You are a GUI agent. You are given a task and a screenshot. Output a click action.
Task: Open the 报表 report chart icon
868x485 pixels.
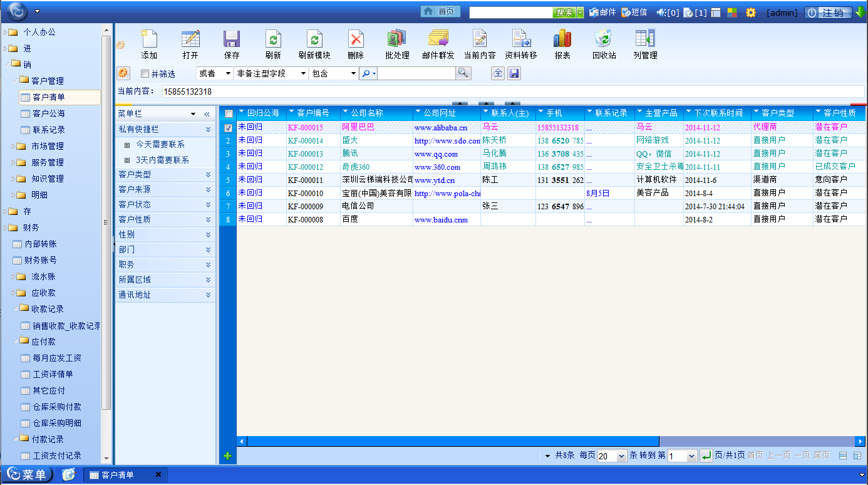pos(562,39)
